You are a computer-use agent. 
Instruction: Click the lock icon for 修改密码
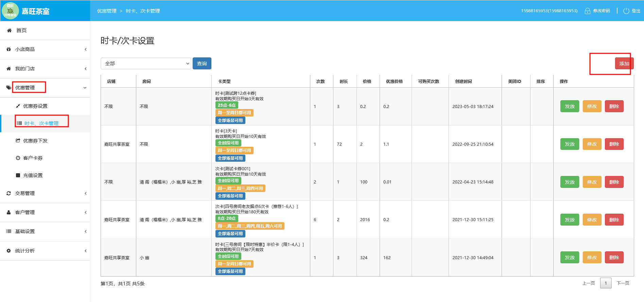click(587, 11)
